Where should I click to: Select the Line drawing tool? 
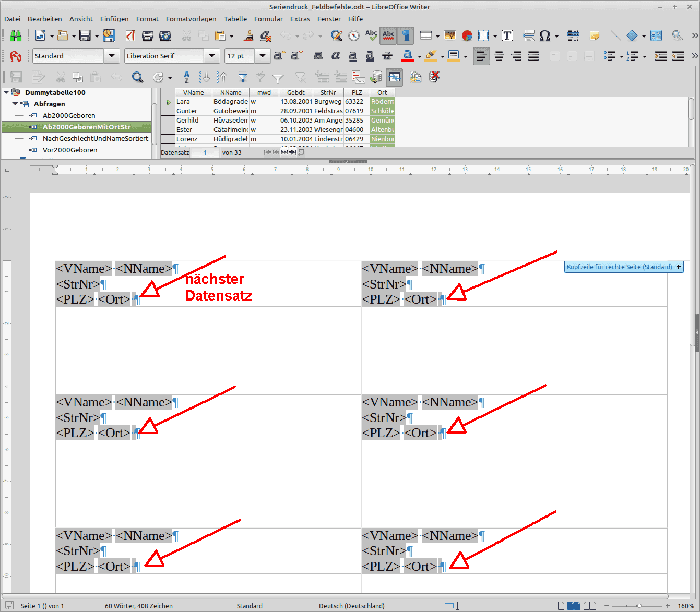615,35
